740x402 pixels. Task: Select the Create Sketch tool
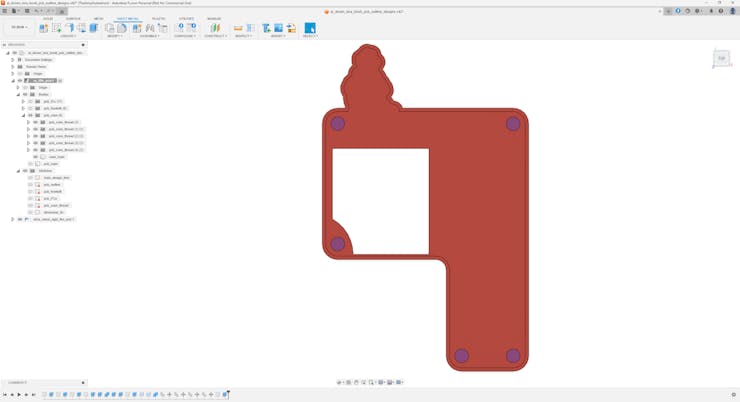pos(57,28)
